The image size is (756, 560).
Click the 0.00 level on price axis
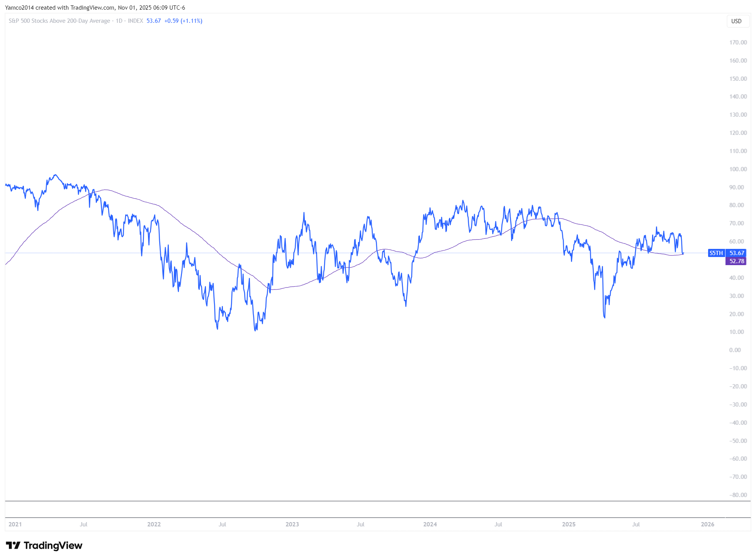(x=735, y=350)
